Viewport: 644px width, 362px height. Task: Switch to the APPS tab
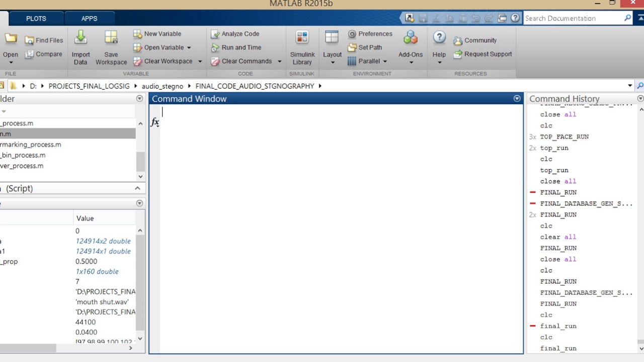coord(90,18)
